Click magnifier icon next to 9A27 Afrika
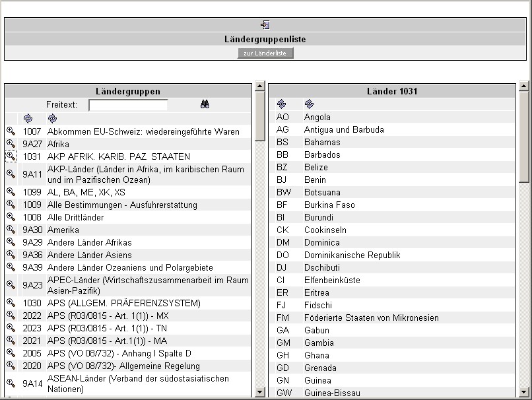This screenshot has width=532, height=400. pos(11,144)
